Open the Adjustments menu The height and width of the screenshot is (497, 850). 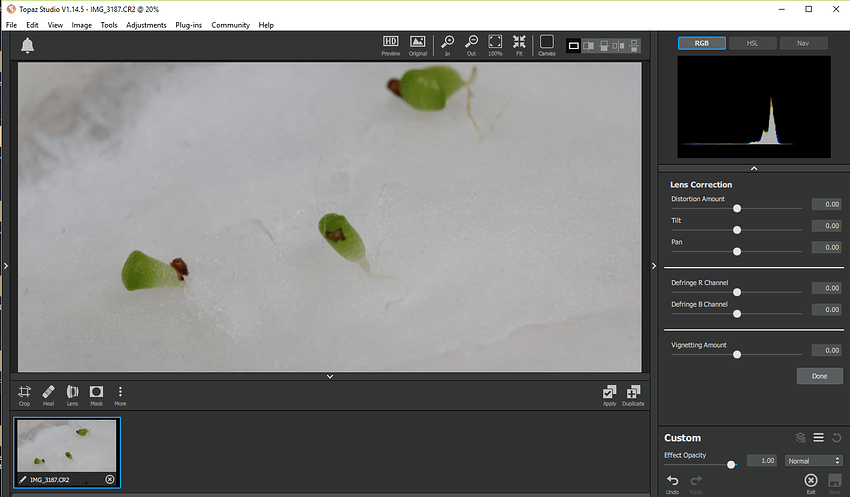coord(146,24)
